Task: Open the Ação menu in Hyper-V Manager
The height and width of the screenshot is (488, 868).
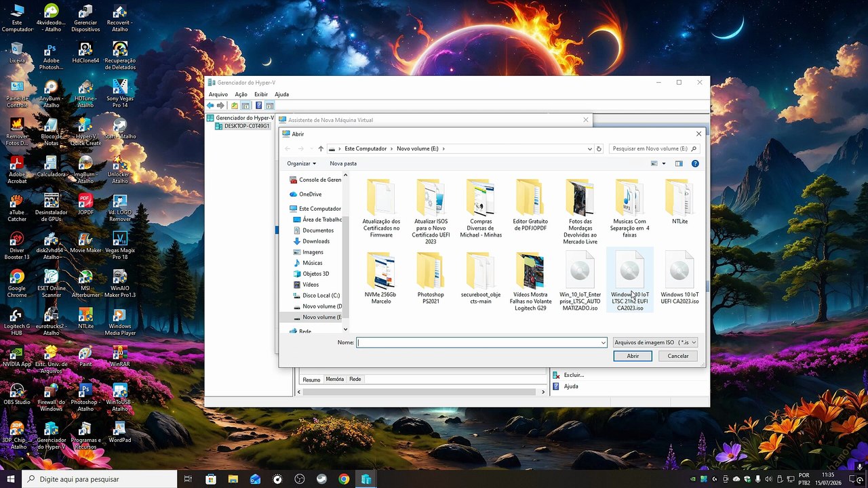Action: 241,94
